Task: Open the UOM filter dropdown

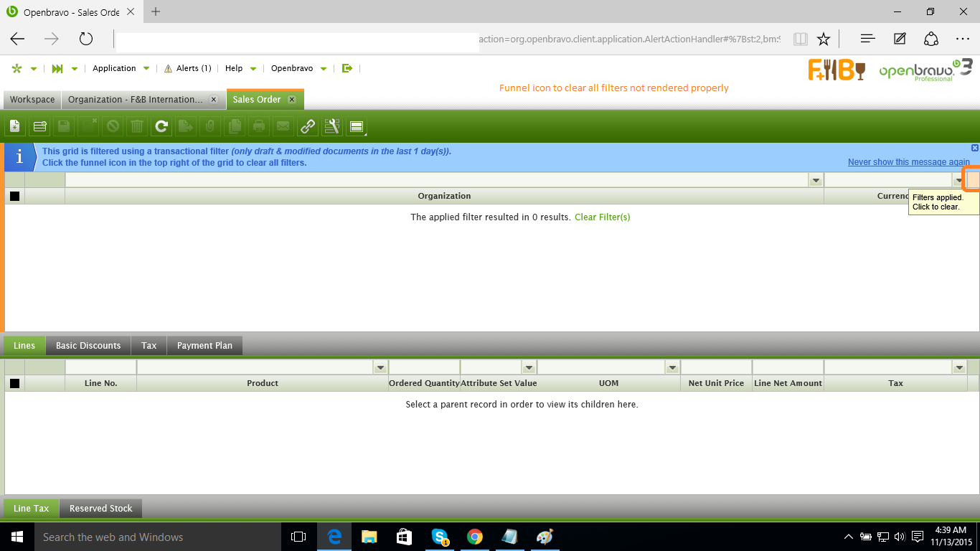Action: pyautogui.click(x=672, y=367)
